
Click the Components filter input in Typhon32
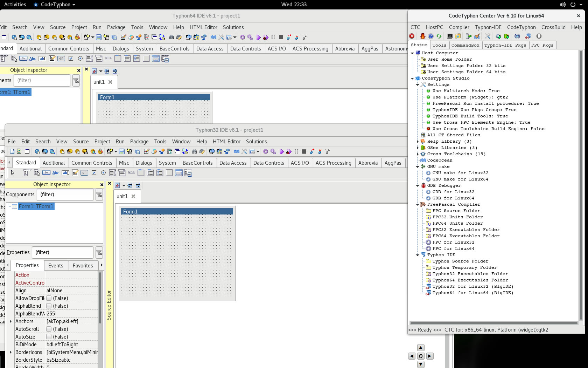(65, 195)
